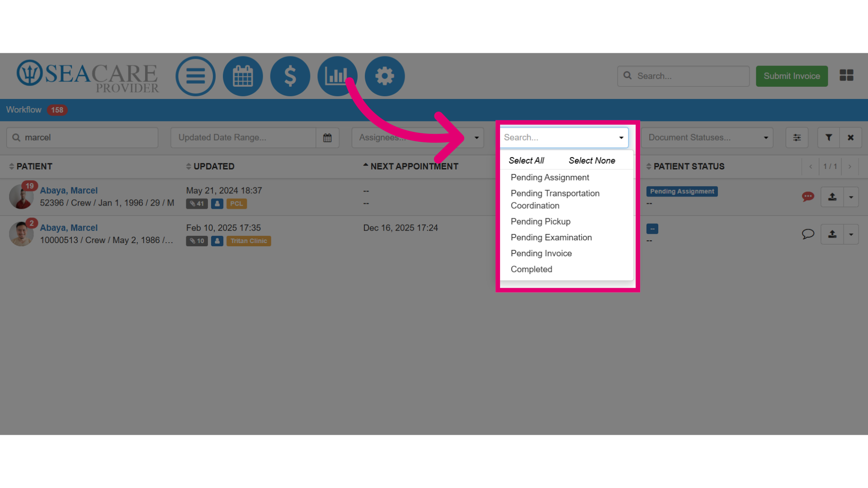Image resolution: width=868 pixels, height=488 pixels.
Task: Open the hamburger menu icon
Action: (x=195, y=76)
